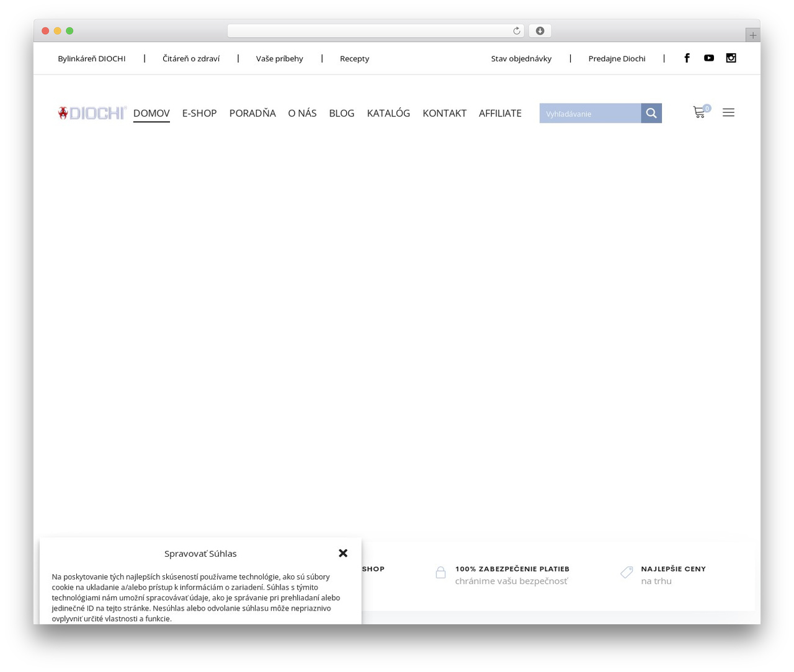Open the O NÁS page
794x672 pixels.
click(302, 113)
